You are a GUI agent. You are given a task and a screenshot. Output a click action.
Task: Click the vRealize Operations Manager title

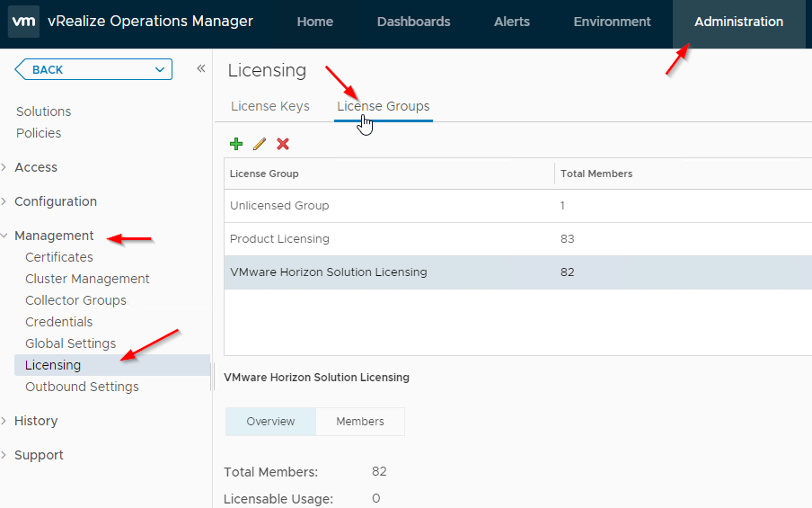click(150, 22)
